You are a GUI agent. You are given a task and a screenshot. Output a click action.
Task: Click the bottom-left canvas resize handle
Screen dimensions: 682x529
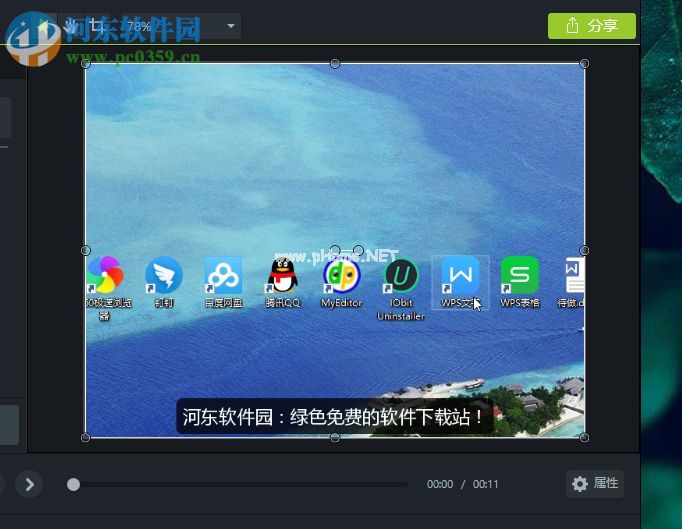point(85,437)
